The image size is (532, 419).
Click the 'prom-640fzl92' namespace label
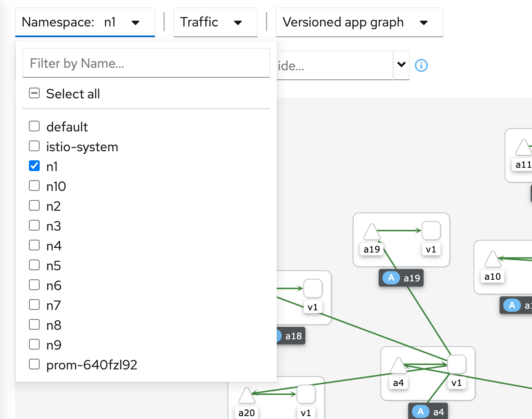(x=92, y=365)
